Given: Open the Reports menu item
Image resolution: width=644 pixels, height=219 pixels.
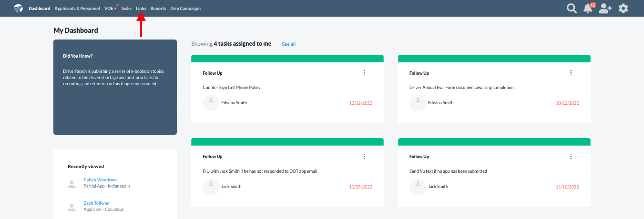Looking at the screenshot, I should [x=158, y=9].
